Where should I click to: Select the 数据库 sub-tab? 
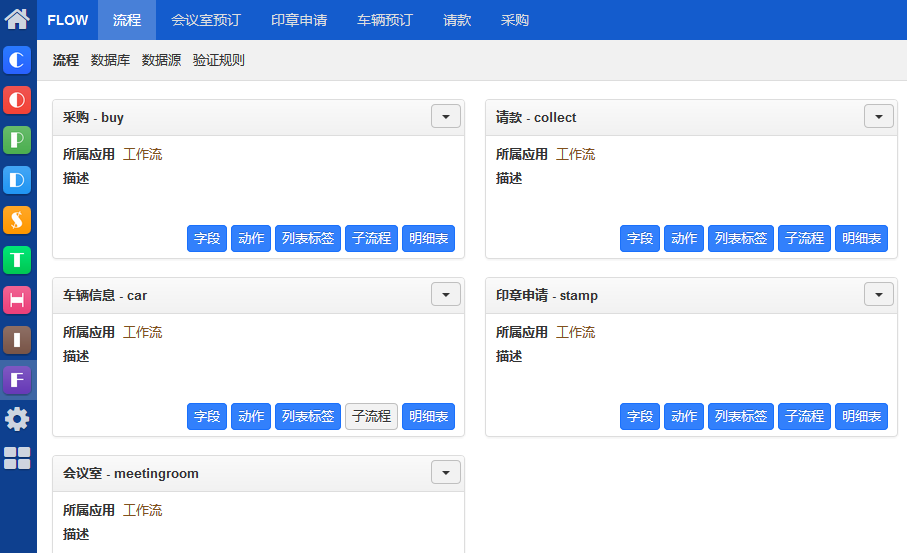coord(110,60)
